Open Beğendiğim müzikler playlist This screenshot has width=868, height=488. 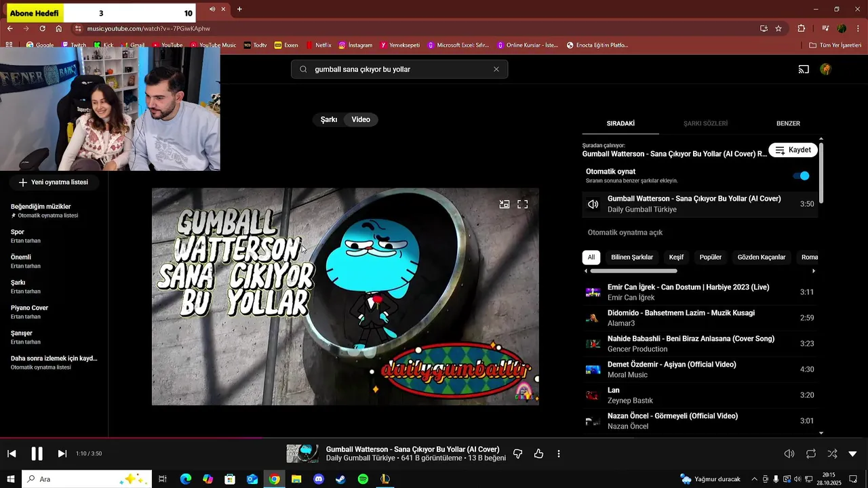tap(54, 211)
